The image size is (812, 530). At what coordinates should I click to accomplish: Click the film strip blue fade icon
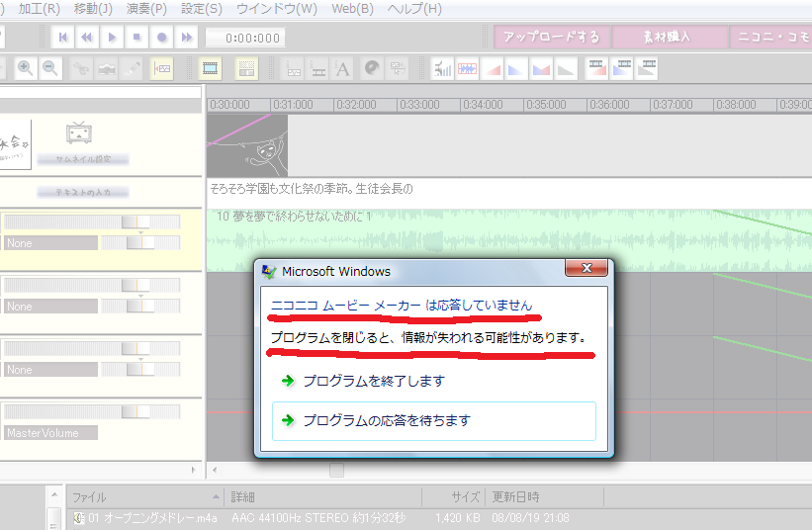tap(622, 68)
